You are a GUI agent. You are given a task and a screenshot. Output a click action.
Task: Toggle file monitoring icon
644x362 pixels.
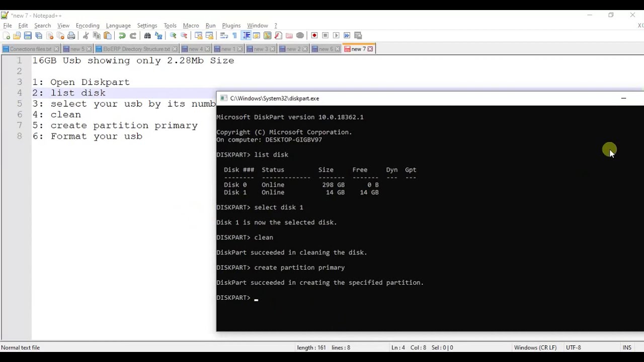[x=300, y=35]
